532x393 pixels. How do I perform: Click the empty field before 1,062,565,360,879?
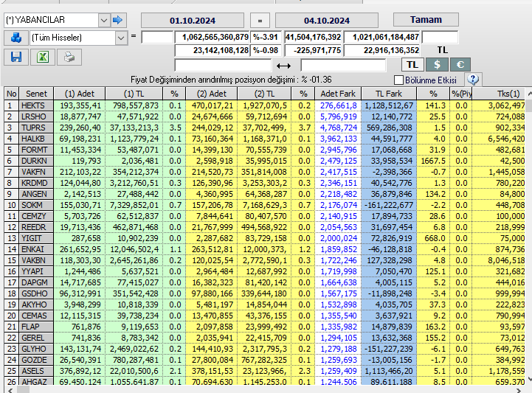[157, 37]
